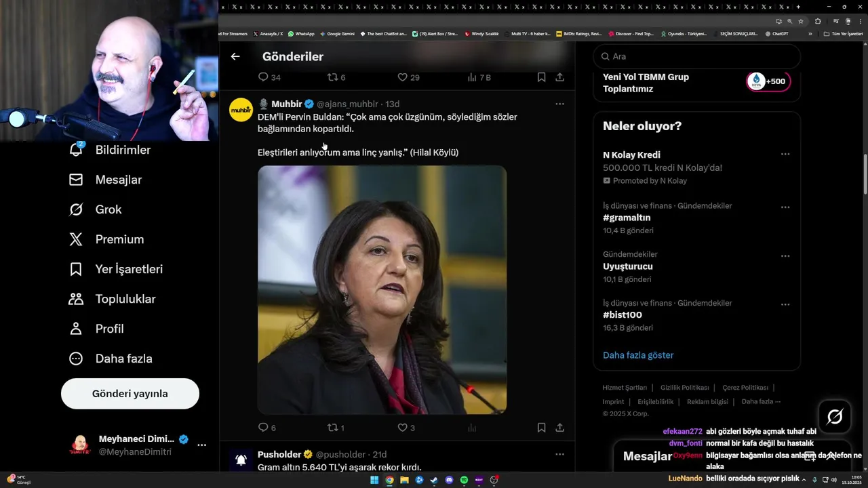Viewport: 868px width, 488px height.
Task: Open Tüm Yer İşaretleri folder
Action: point(843,34)
